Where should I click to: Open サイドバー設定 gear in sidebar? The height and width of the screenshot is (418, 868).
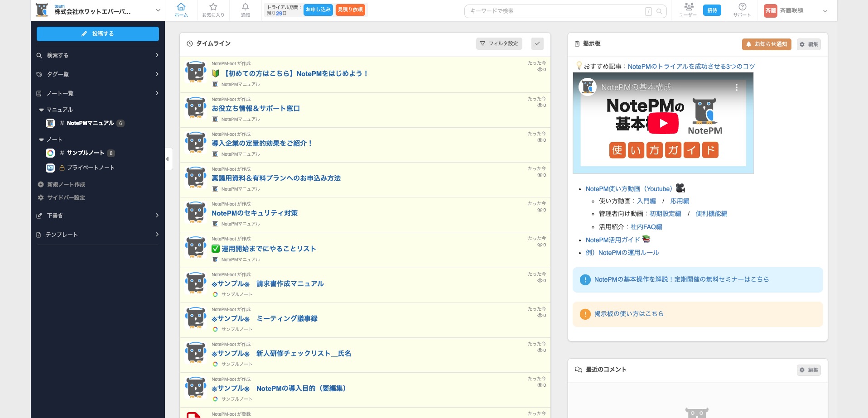tap(41, 198)
